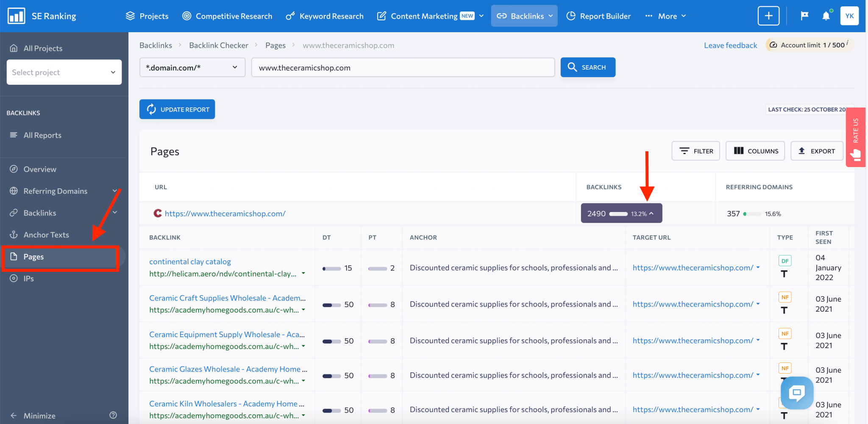Open Referring Domains from the sidebar

(55, 191)
